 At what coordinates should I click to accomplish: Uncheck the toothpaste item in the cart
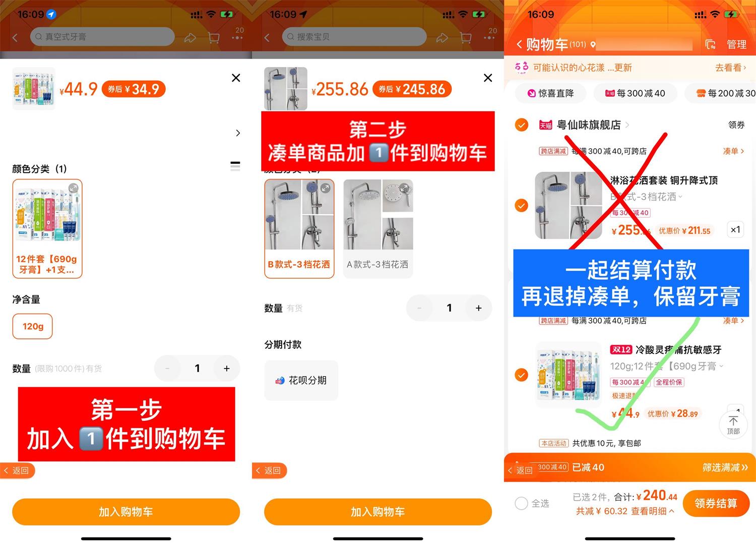pos(522,375)
